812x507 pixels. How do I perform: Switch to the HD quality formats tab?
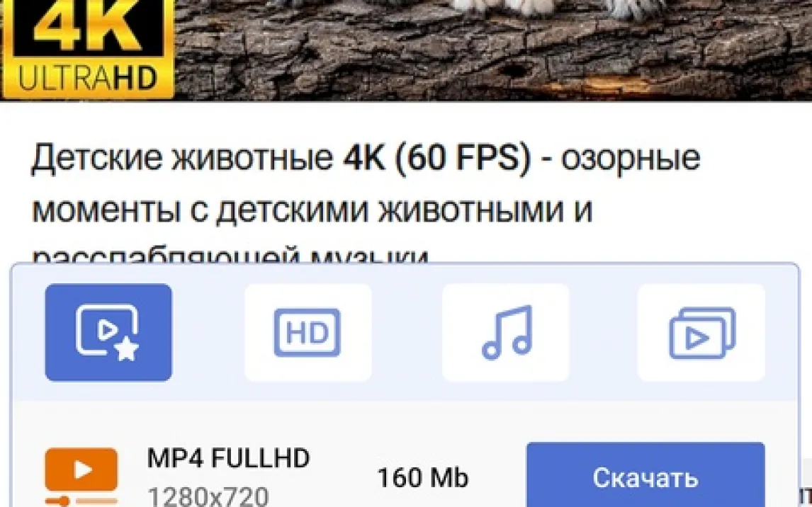pyautogui.click(x=308, y=332)
